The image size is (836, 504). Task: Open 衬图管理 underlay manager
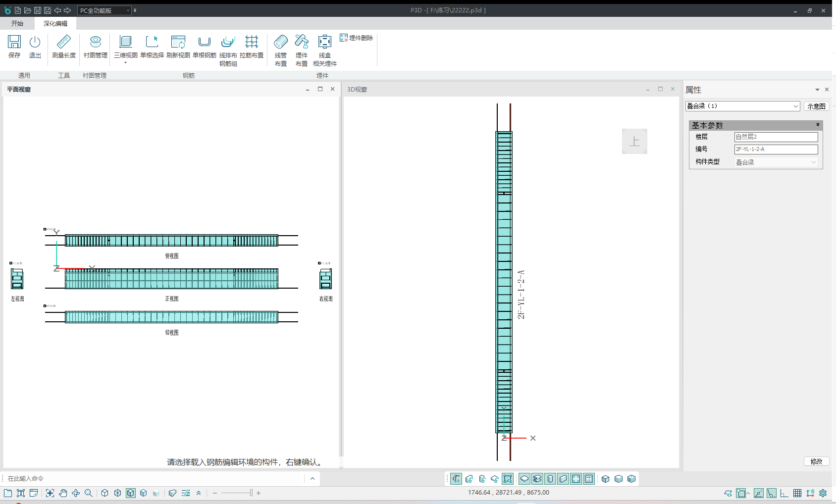95,47
